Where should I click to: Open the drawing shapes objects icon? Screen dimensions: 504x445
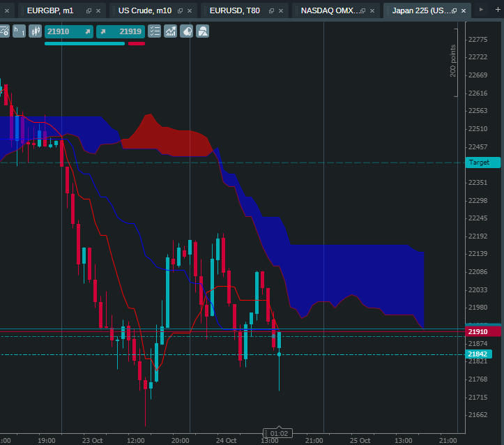pyautogui.click(x=202, y=31)
